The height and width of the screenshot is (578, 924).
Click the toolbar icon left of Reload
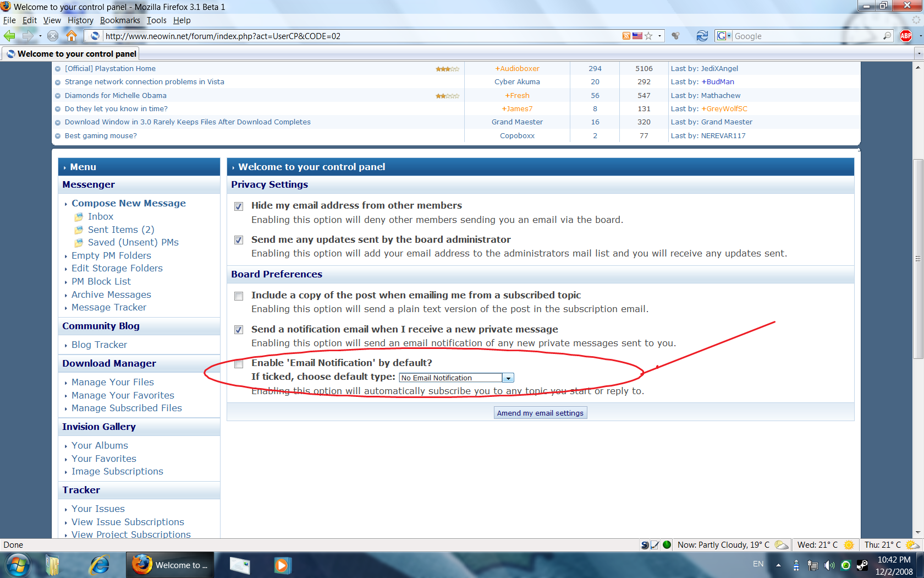point(676,36)
